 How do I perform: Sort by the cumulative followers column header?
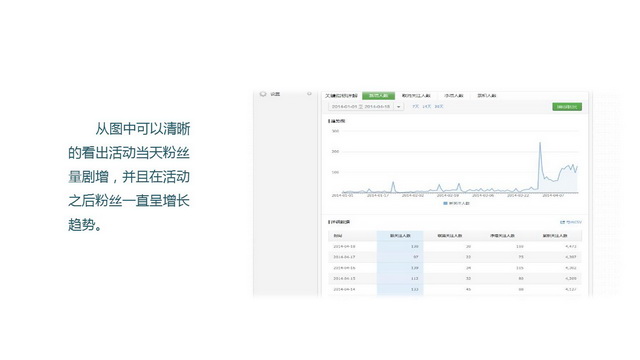[x=555, y=236]
